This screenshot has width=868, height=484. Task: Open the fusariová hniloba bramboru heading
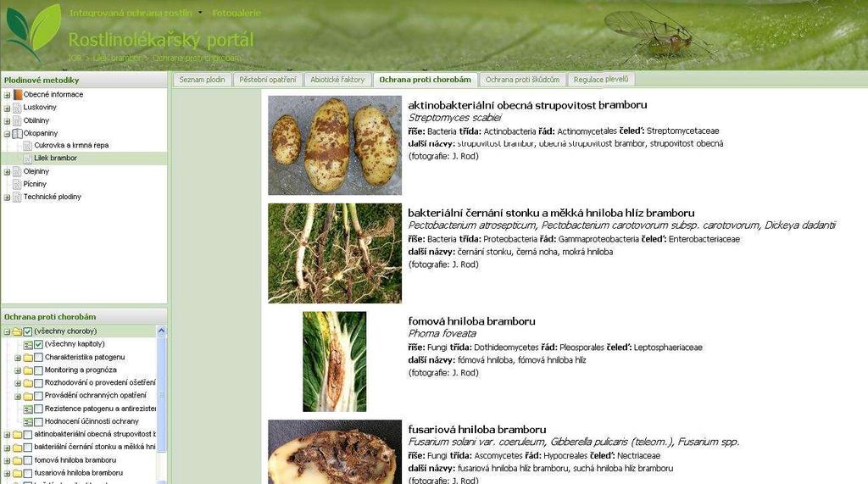click(x=477, y=429)
